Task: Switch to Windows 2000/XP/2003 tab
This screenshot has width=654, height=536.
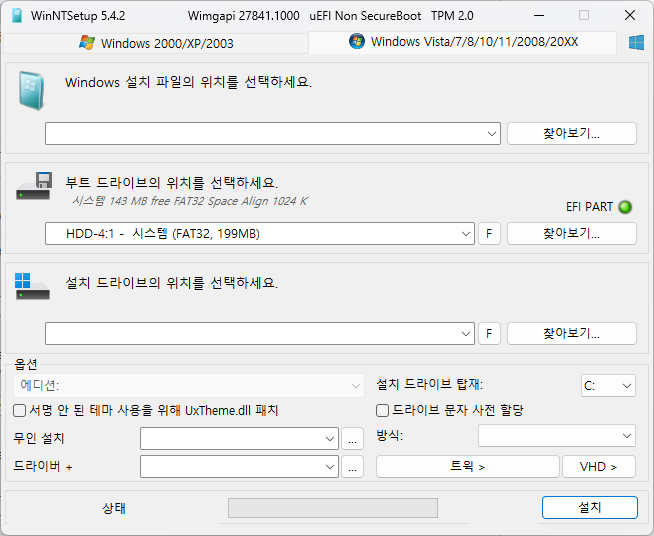Action: click(x=156, y=43)
